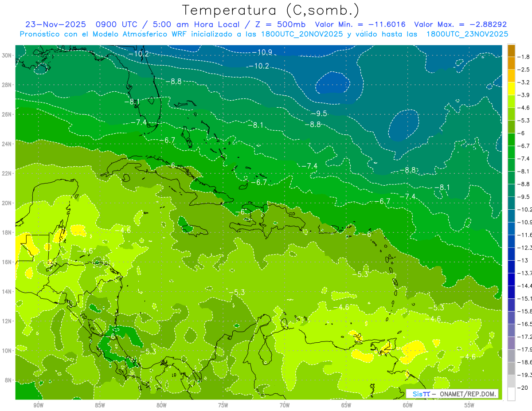
Task: Click the '30N' latitude axis label
Action: point(7,55)
